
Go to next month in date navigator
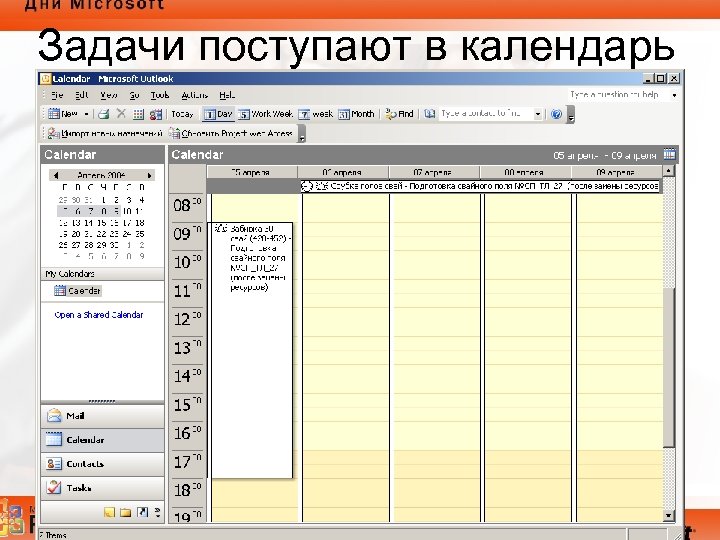[x=149, y=175]
